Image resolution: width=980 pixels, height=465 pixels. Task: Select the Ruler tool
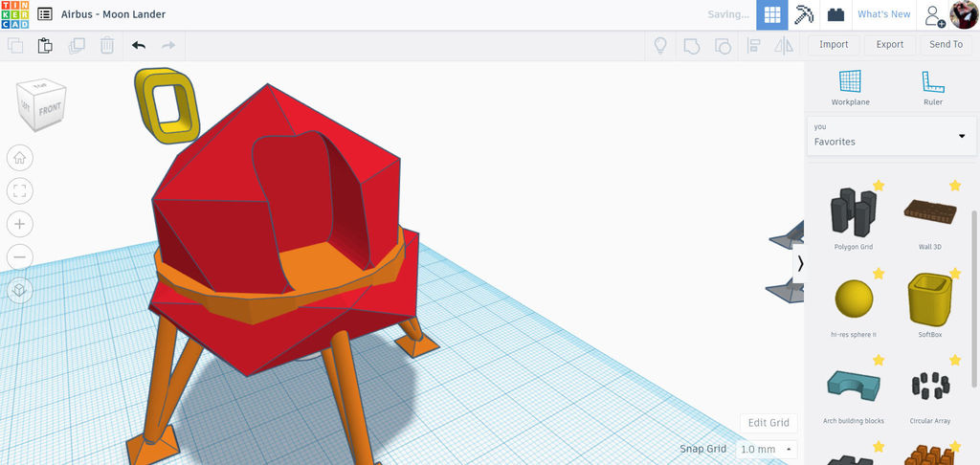[932, 87]
